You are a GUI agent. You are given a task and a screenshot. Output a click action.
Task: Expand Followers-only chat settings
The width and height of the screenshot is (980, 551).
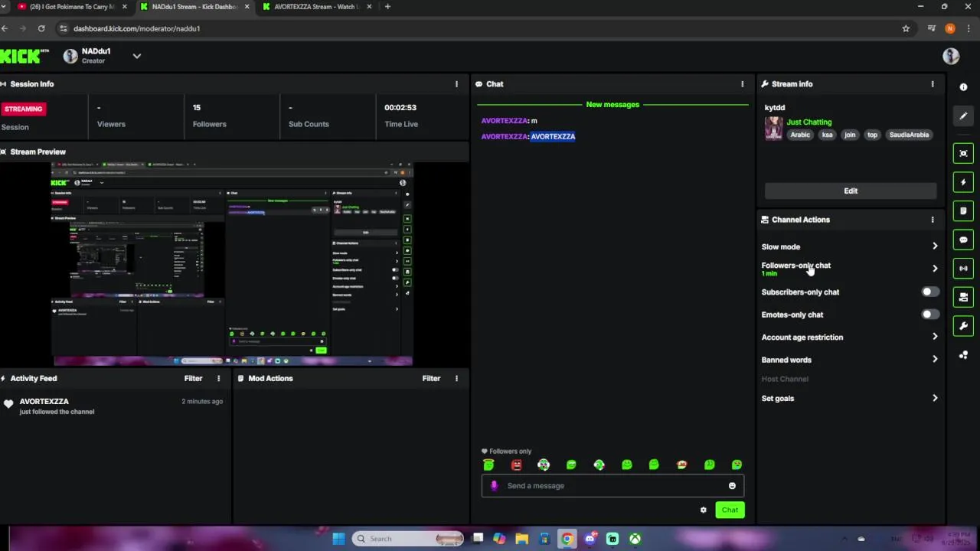click(849, 269)
